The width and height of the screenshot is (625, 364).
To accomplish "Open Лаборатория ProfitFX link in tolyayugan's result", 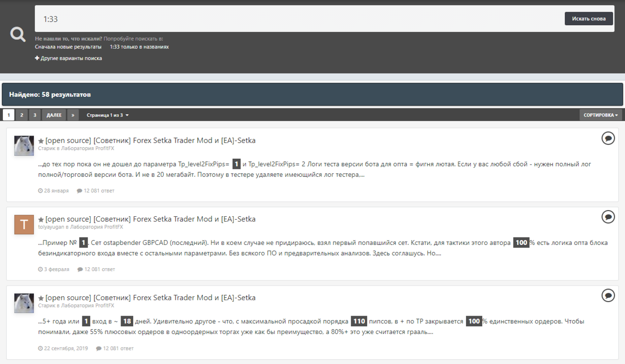I will point(96,227).
